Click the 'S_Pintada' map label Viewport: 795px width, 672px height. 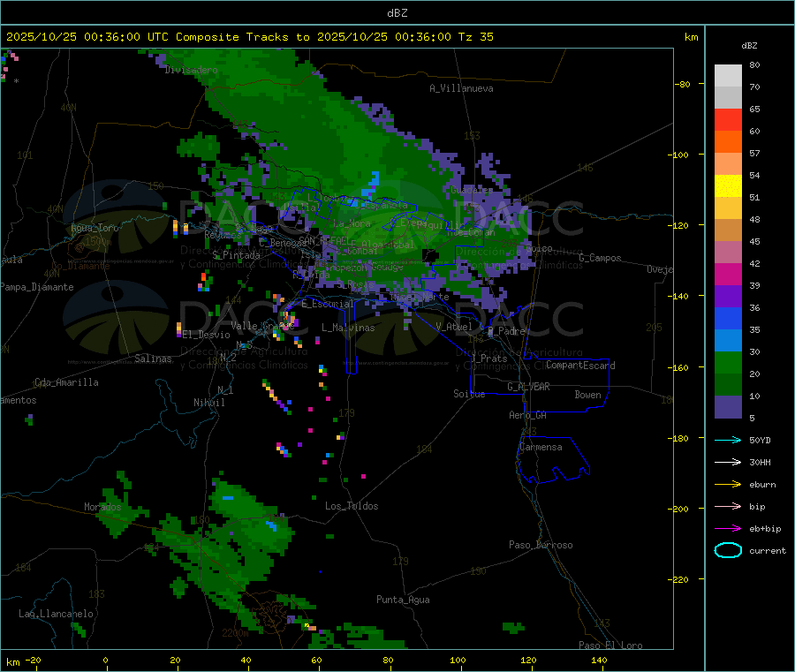coord(236,255)
